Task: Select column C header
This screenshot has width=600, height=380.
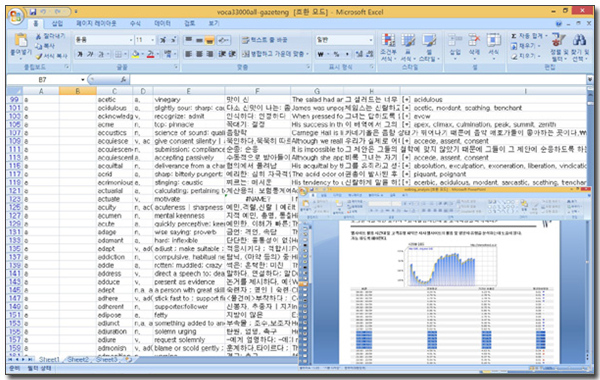Action: click(114, 91)
